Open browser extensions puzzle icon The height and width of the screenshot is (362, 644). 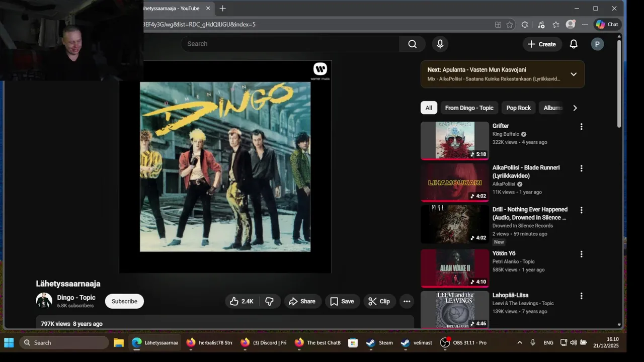[525, 24]
